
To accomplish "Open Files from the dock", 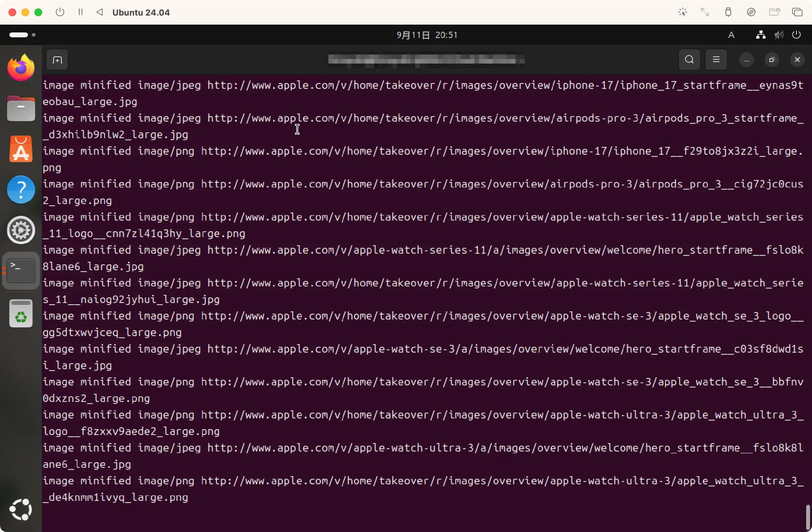I will (x=21, y=108).
